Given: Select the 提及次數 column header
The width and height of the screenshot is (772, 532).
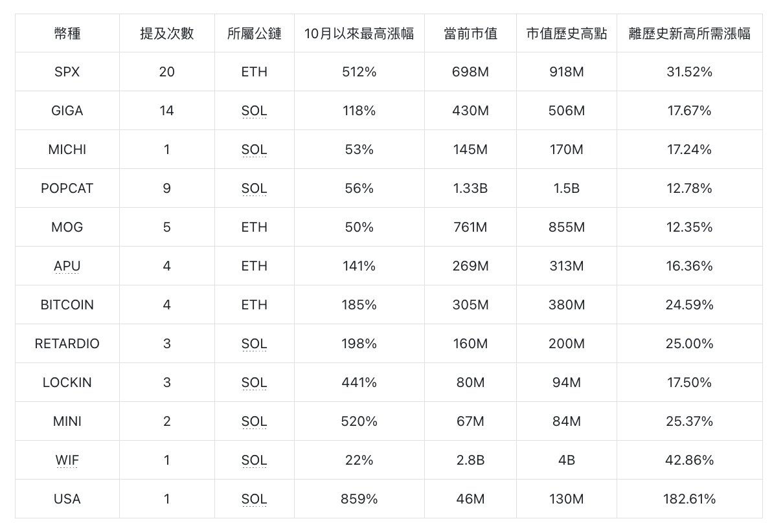Looking at the screenshot, I should click(166, 34).
